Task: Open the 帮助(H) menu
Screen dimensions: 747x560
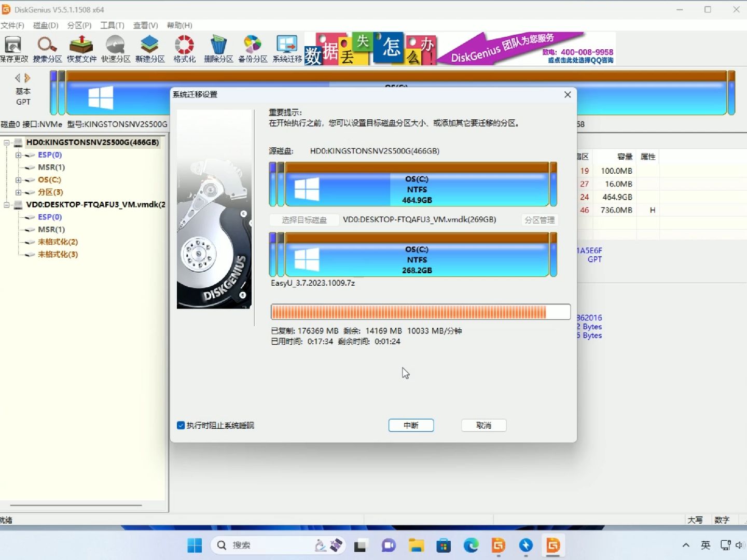Action: (x=179, y=25)
